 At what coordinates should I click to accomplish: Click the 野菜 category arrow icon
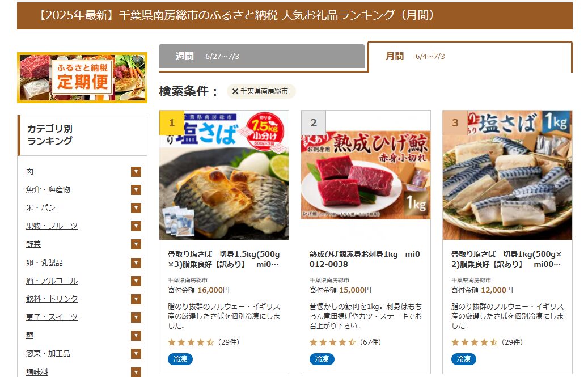point(136,244)
